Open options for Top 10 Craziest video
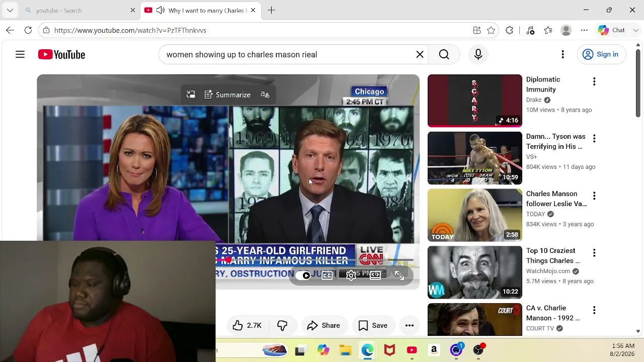 [x=594, y=253]
